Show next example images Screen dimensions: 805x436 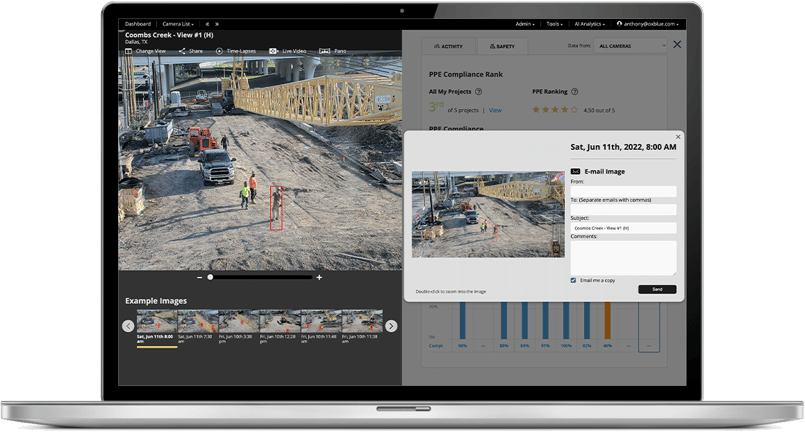(391, 326)
